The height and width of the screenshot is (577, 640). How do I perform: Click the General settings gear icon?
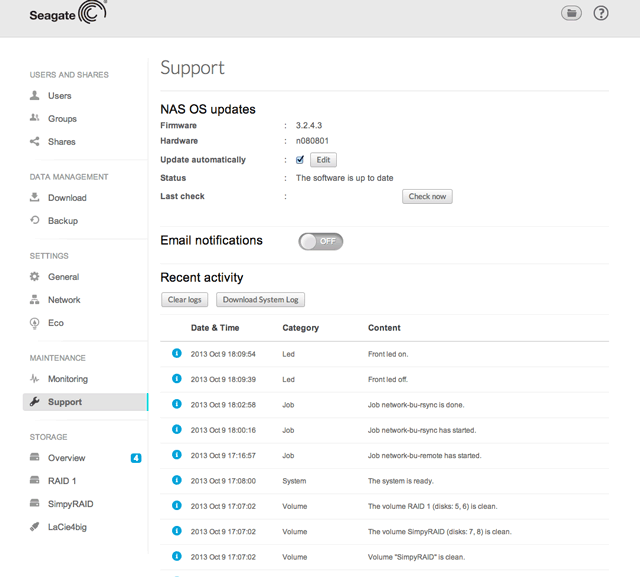35,277
